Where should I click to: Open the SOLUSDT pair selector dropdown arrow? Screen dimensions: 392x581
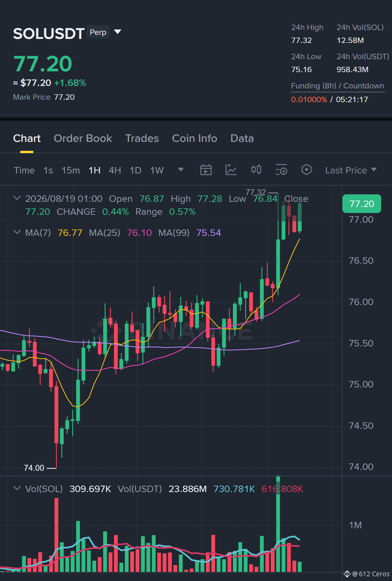click(x=118, y=32)
